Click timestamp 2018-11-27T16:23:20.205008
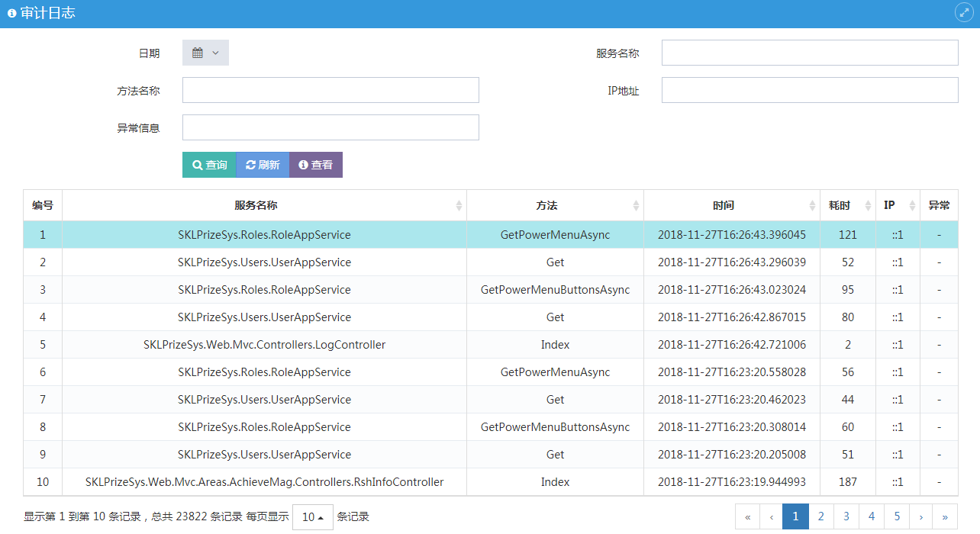Screen dimensions: 980x534 click(732, 455)
